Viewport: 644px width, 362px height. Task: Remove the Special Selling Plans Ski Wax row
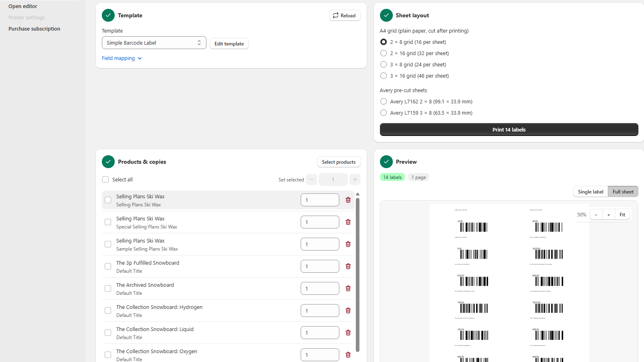point(348,222)
